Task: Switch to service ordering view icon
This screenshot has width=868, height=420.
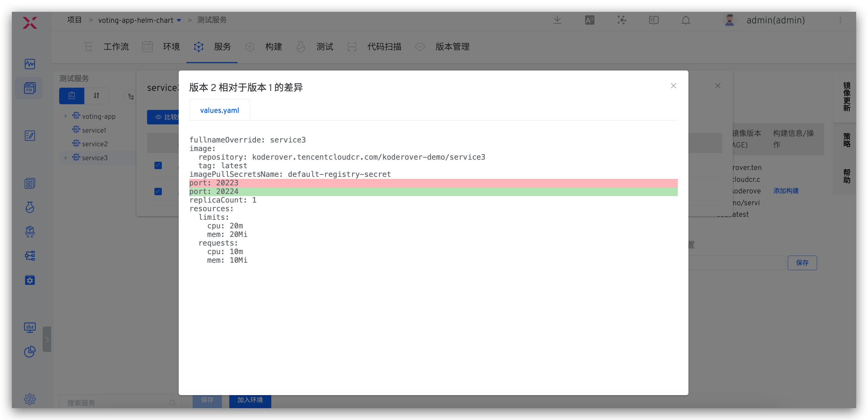Action: (96, 96)
